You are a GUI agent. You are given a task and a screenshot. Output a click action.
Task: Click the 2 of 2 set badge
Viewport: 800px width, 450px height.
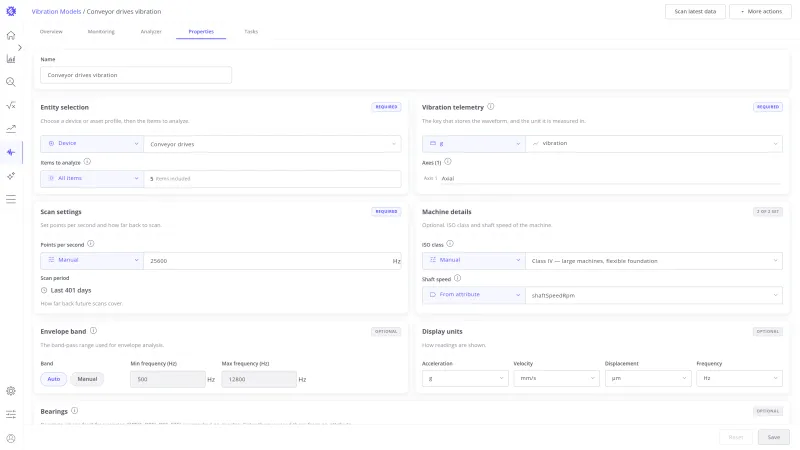tap(768, 211)
